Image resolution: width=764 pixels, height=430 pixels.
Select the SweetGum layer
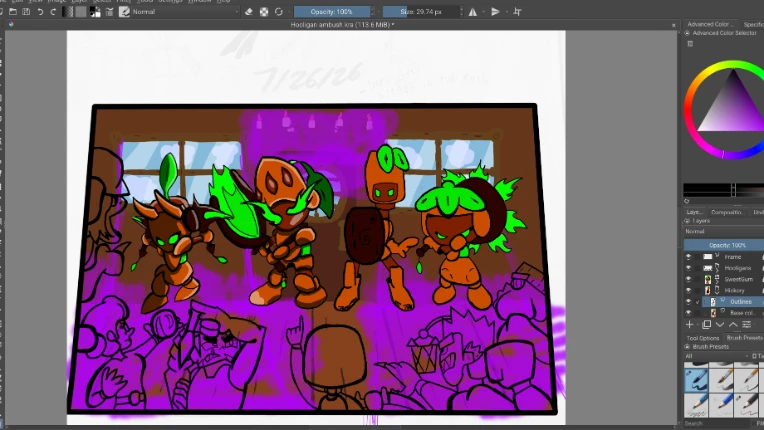click(739, 280)
